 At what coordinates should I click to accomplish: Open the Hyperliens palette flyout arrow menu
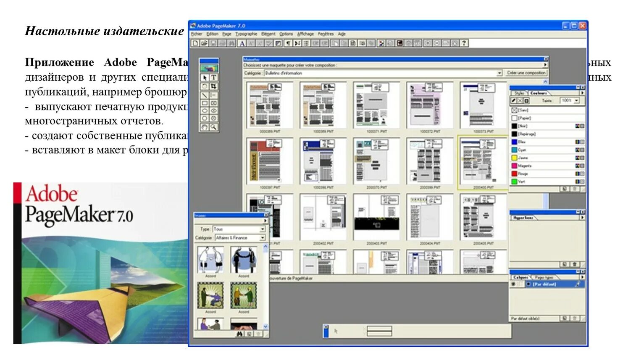tap(582, 218)
